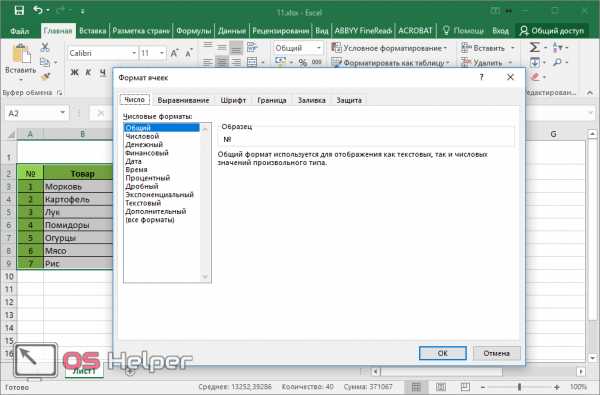This screenshot has height=395, width=600.
Task: Open Find and Select magnifier
Action: point(558,62)
